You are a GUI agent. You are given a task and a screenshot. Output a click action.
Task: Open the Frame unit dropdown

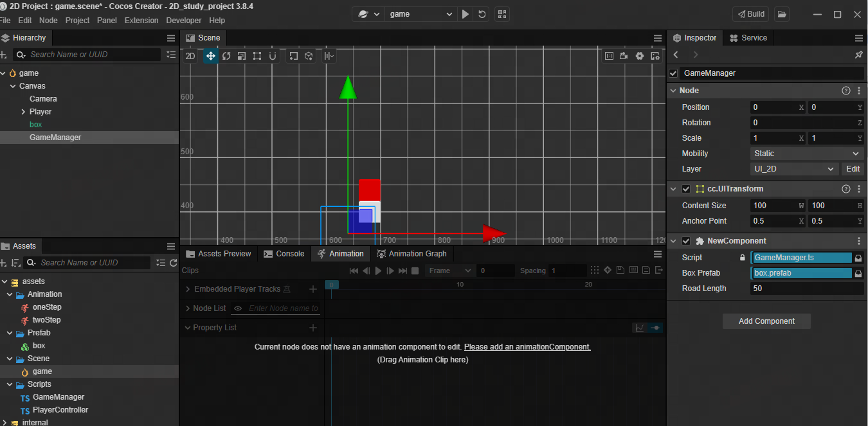(x=449, y=271)
